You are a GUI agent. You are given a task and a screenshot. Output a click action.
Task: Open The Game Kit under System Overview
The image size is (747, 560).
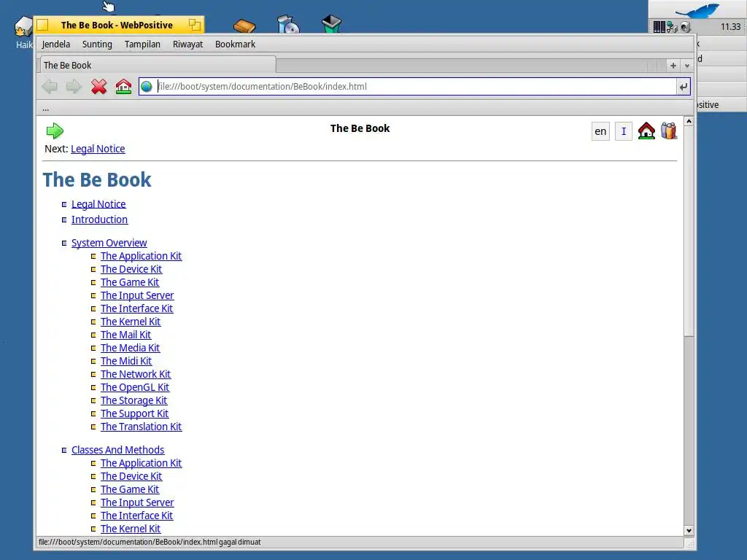pos(130,282)
